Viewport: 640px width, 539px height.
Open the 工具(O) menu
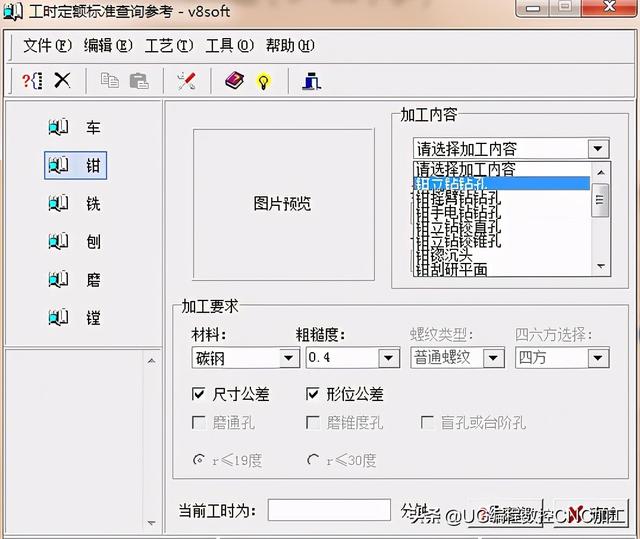pos(229,45)
